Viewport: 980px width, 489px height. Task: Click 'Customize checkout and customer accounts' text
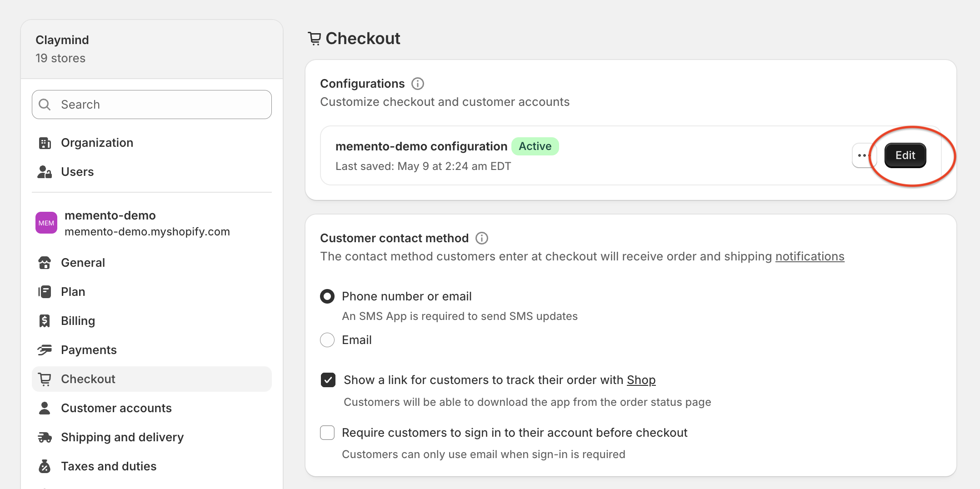pos(445,102)
